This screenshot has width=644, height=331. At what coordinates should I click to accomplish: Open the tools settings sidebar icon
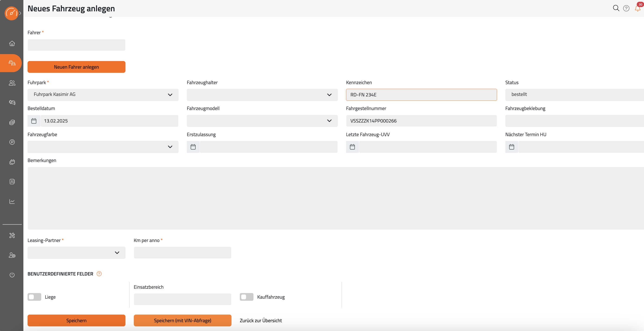click(x=12, y=235)
